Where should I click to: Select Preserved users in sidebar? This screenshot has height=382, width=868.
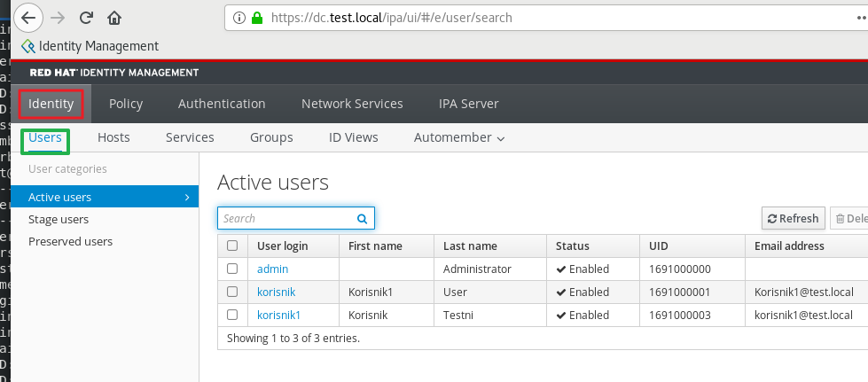click(70, 241)
